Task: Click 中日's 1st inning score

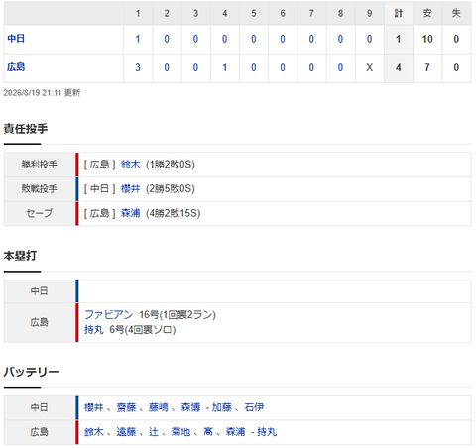Action: (138, 39)
